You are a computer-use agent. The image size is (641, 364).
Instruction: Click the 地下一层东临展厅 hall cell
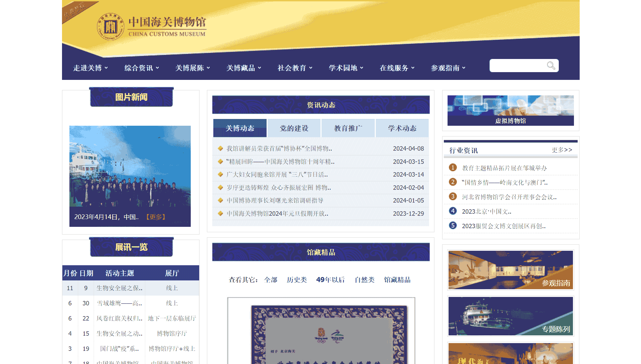[172, 318]
